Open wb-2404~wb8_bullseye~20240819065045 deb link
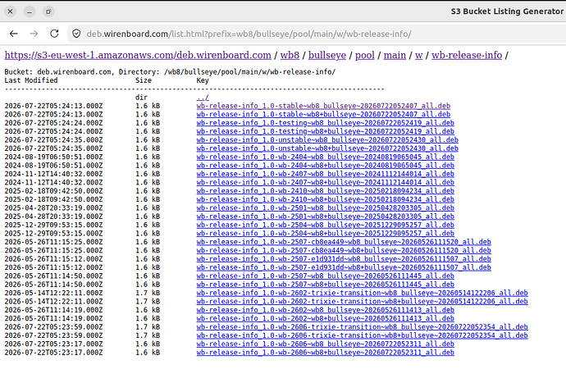566x392 pixels. (325, 157)
